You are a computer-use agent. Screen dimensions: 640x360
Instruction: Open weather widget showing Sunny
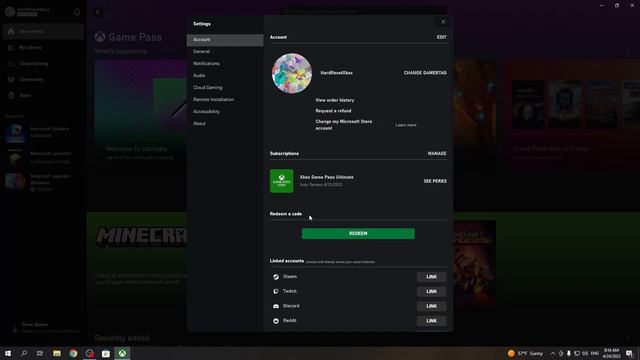click(x=525, y=353)
